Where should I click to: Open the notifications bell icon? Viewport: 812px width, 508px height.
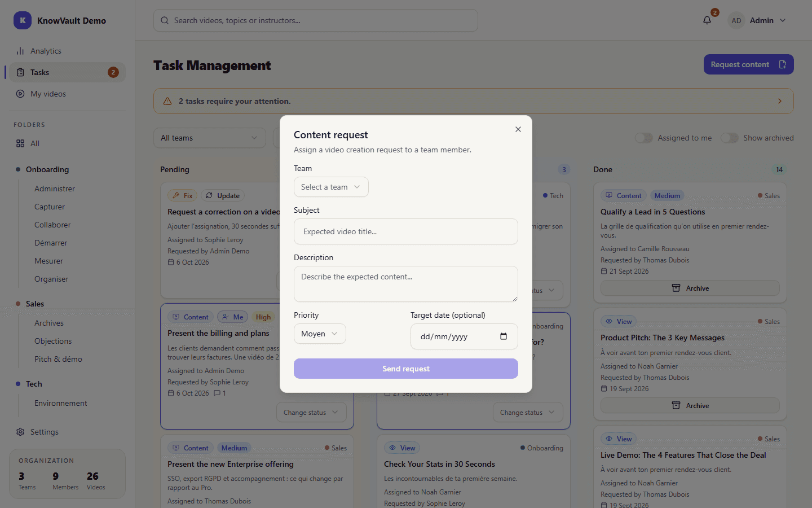(x=707, y=20)
